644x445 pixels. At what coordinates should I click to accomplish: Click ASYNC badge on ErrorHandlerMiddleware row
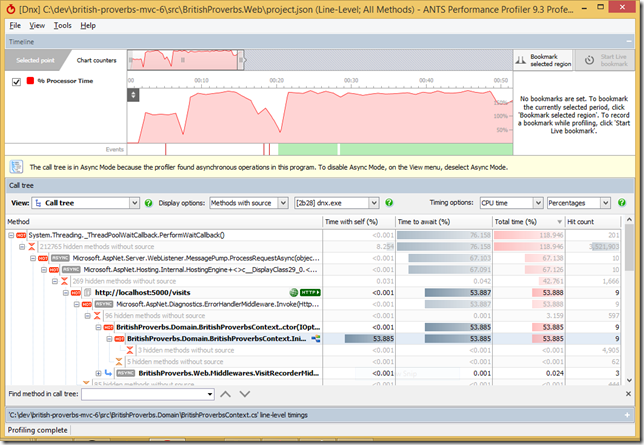[x=104, y=304]
